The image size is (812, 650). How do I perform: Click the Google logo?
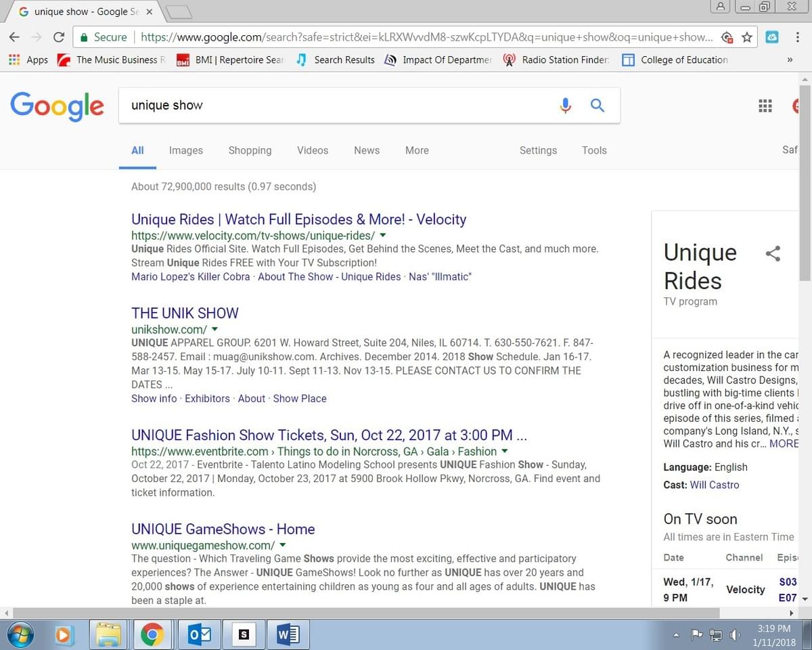pyautogui.click(x=58, y=106)
